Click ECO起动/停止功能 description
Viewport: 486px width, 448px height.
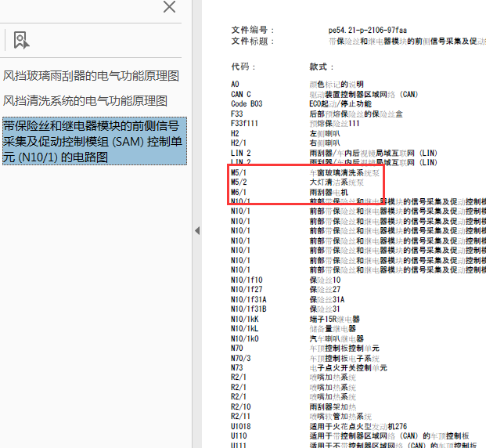click(340, 103)
